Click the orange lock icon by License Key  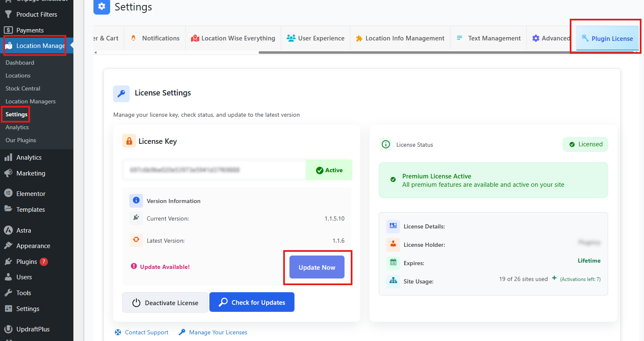[129, 141]
